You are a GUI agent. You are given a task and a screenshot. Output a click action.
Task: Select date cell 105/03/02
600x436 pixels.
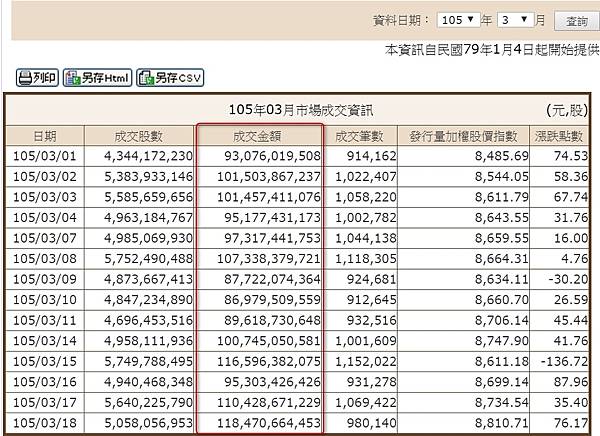pos(45,176)
